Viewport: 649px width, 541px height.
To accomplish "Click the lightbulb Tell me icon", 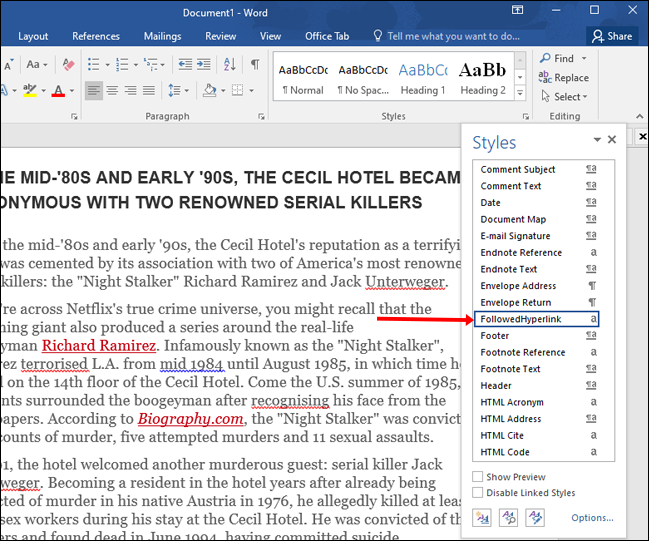I will pyautogui.click(x=377, y=36).
